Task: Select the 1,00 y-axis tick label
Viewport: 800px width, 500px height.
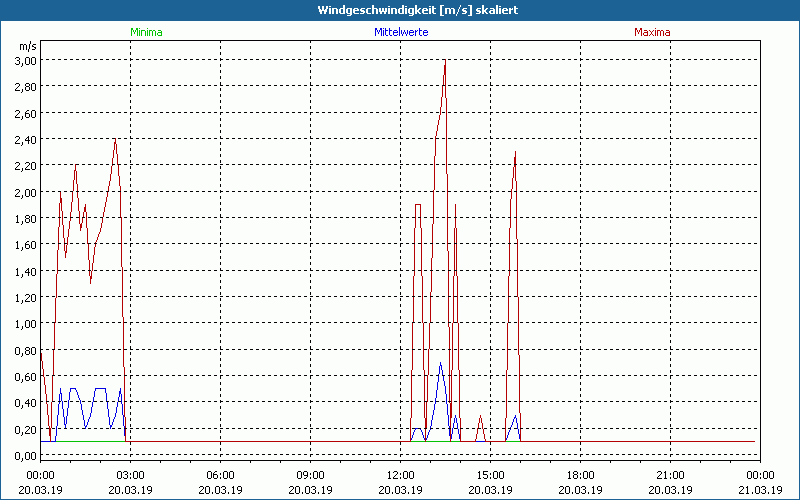Action: (25, 324)
